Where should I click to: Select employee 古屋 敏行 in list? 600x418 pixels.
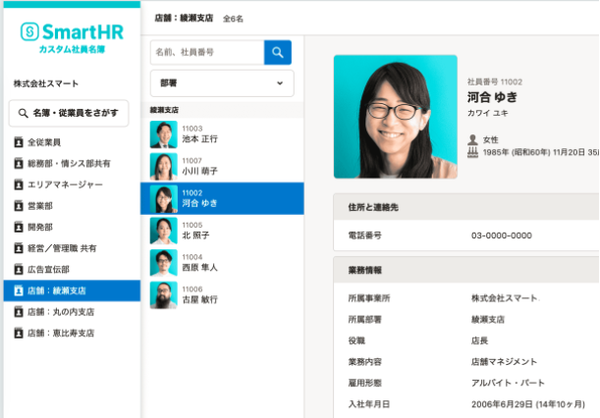222,295
